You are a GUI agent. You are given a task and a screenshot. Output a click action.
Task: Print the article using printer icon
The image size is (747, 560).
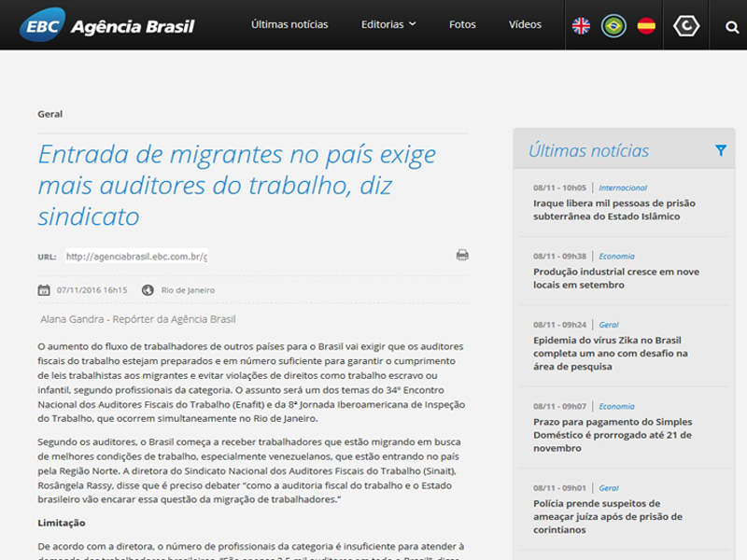(462, 255)
